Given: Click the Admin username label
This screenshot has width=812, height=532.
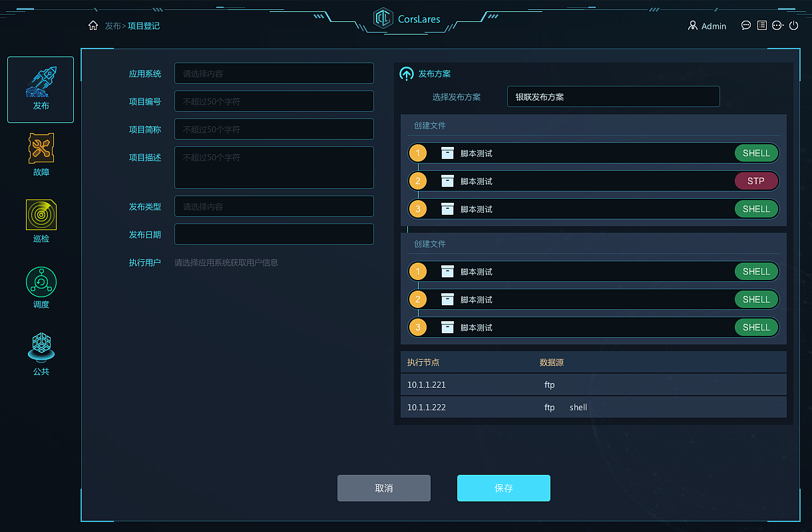Looking at the screenshot, I should [x=714, y=26].
